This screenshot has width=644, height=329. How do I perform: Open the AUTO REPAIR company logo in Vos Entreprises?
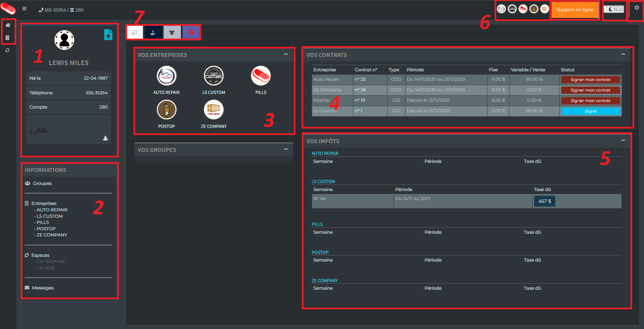[166, 76]
